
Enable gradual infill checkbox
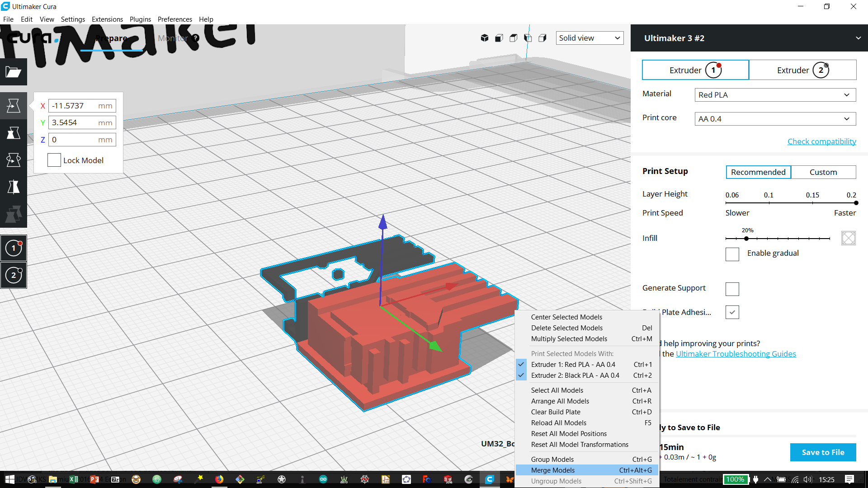[732, 254]
